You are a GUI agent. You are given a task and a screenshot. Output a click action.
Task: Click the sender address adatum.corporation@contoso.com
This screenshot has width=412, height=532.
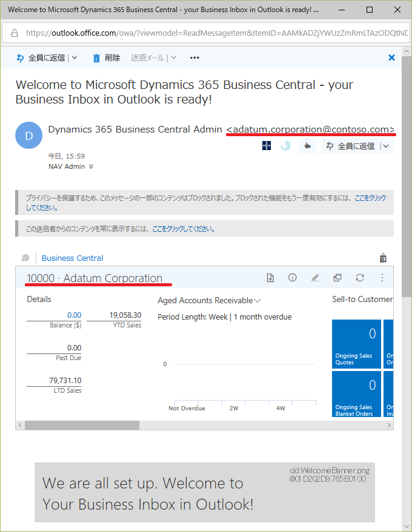coord(310,130)
